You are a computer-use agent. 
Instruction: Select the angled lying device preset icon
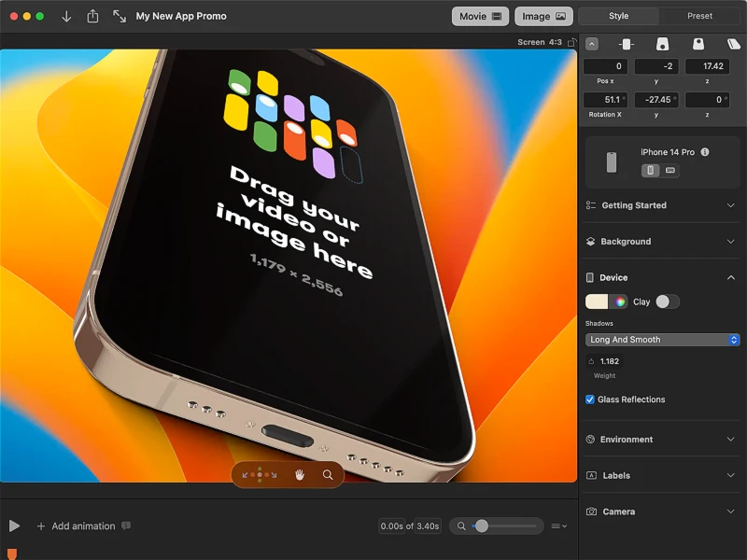coord(734,44)
